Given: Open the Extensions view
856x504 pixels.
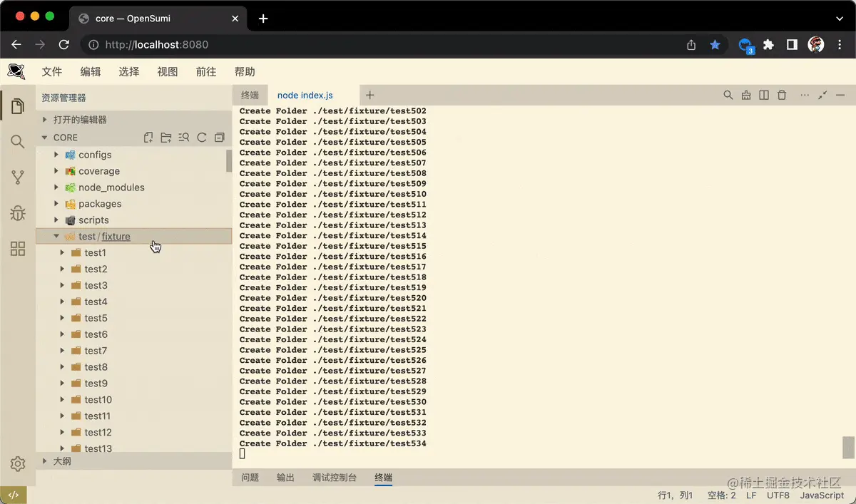Looking at the screenshot, I should 17,248.
